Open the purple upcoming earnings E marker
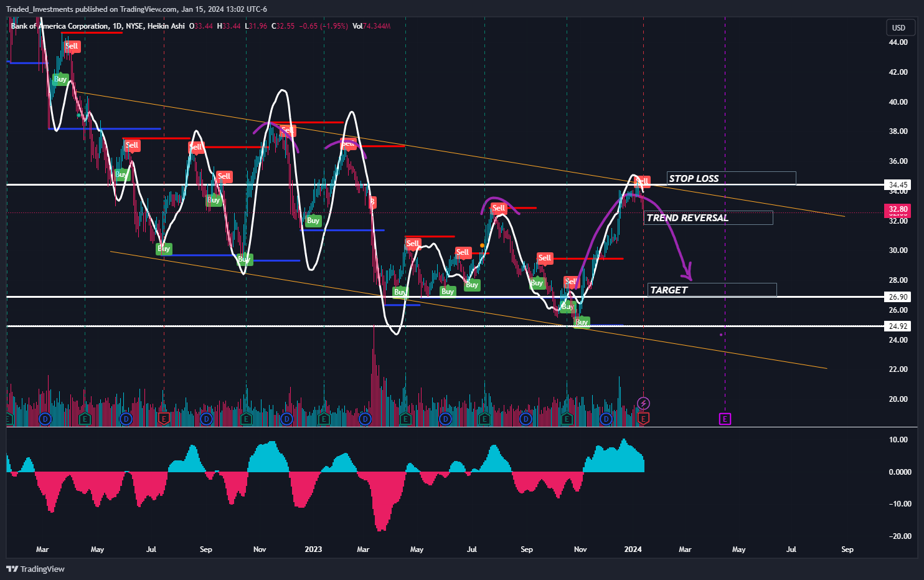The height and width of the screenshot is (580, 924). pos(725,419)
